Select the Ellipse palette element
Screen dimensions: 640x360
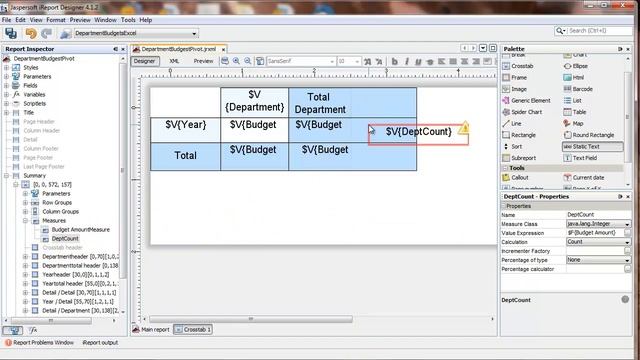576,66
